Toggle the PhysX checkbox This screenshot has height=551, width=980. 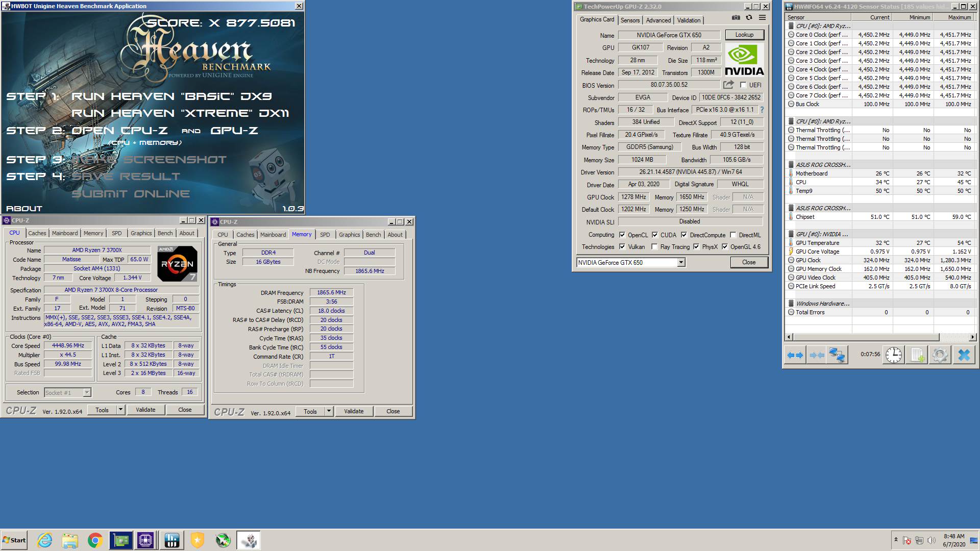696,247
